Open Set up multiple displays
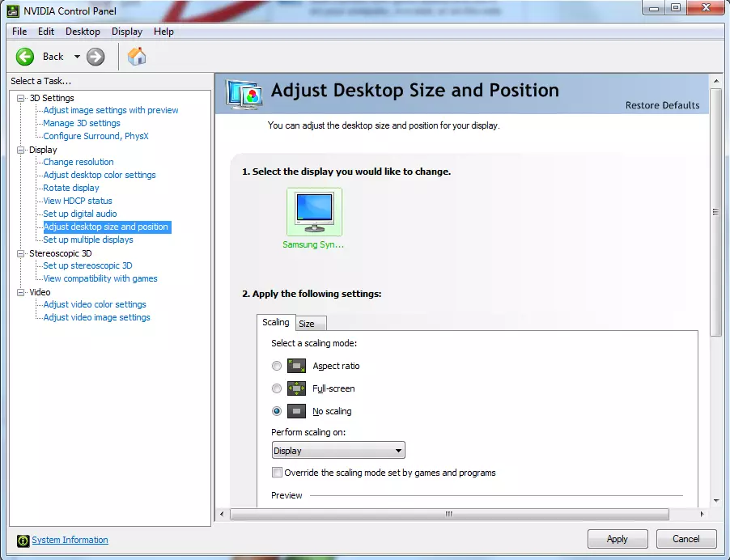 click(88, 240)
